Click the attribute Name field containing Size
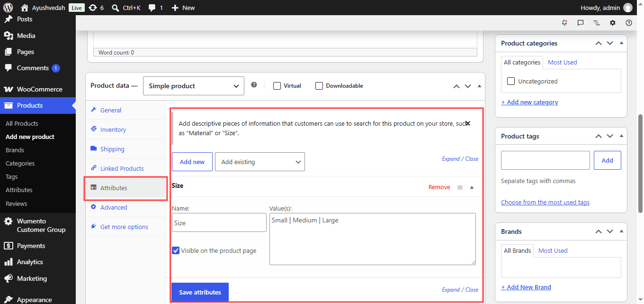Viewport: 644px width, 304px height. pos(219,222)
